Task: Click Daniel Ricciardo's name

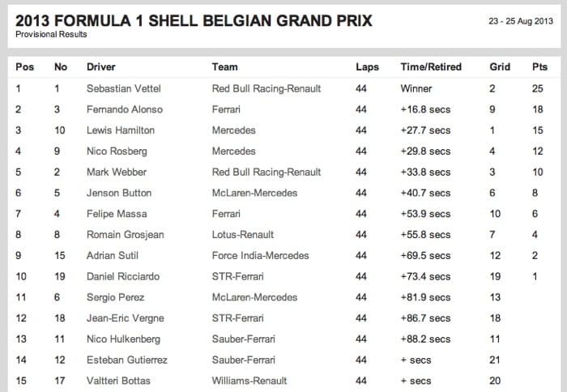Action: (123, 277)
